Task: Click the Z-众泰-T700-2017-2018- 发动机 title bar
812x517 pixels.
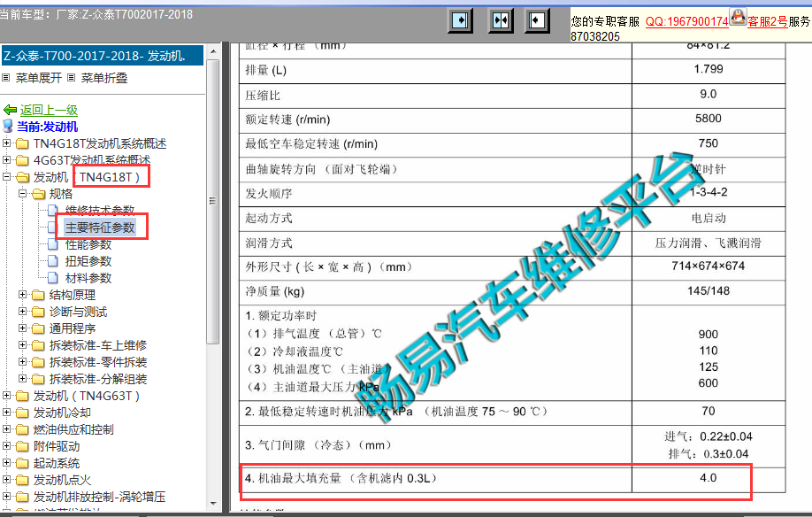Action: point(103,56)
